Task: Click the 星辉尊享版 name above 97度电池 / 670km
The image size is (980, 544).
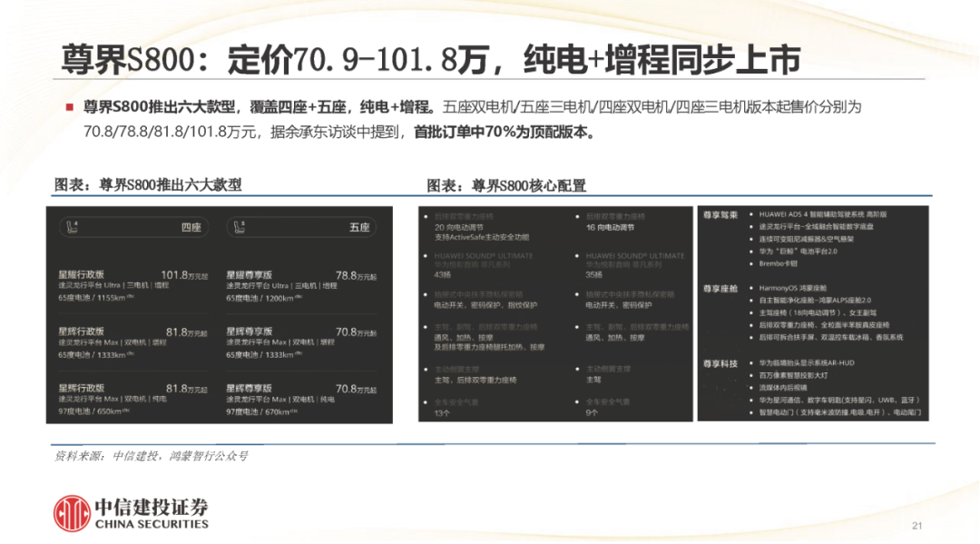Action: [250, 389]
